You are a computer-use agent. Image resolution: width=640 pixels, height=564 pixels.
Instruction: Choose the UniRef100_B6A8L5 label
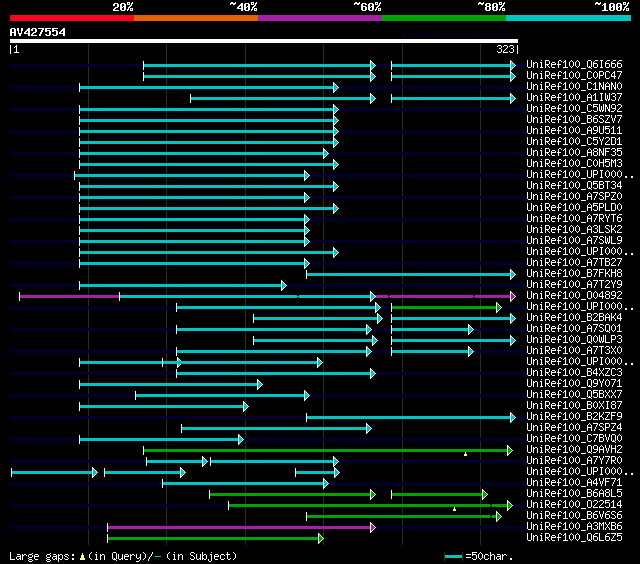coord(574,494)
